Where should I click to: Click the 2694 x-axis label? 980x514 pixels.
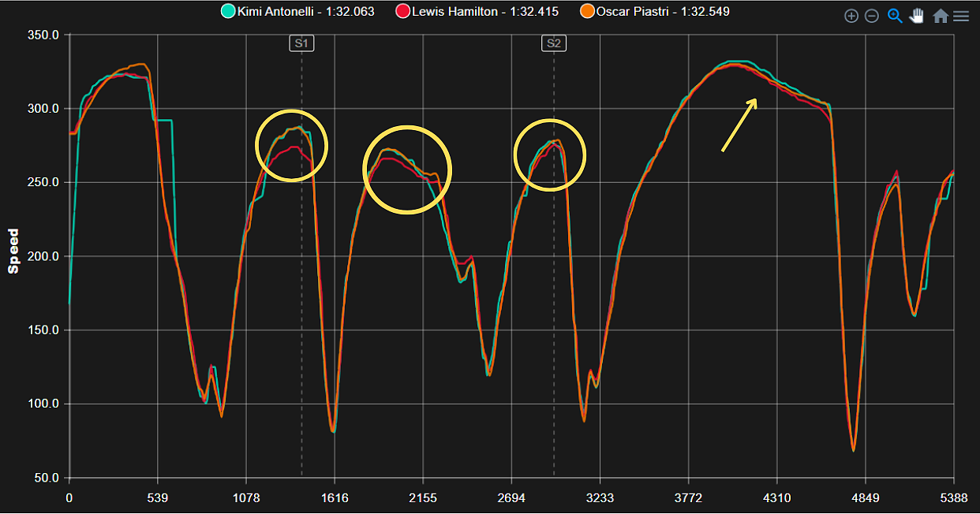(x=512, y=498)
